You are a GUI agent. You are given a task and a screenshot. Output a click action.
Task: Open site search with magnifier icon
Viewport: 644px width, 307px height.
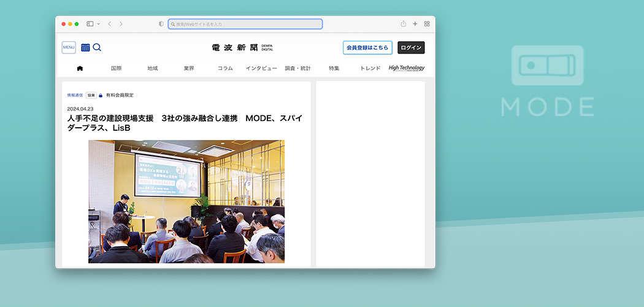click(97, 47)
